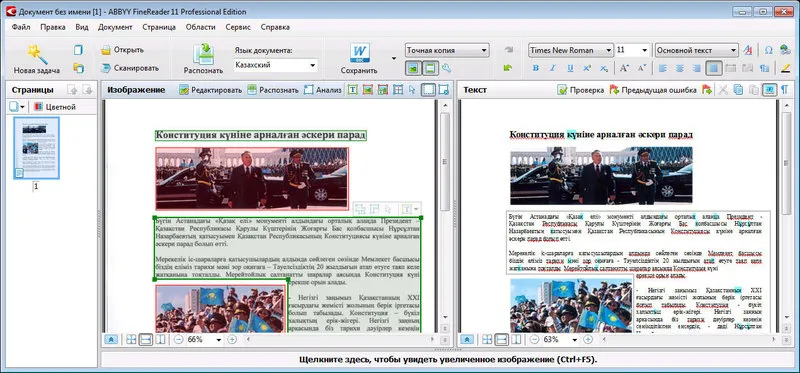The image size is (800, 373).
Task: Toggle align text left
Action: point(662,68)
